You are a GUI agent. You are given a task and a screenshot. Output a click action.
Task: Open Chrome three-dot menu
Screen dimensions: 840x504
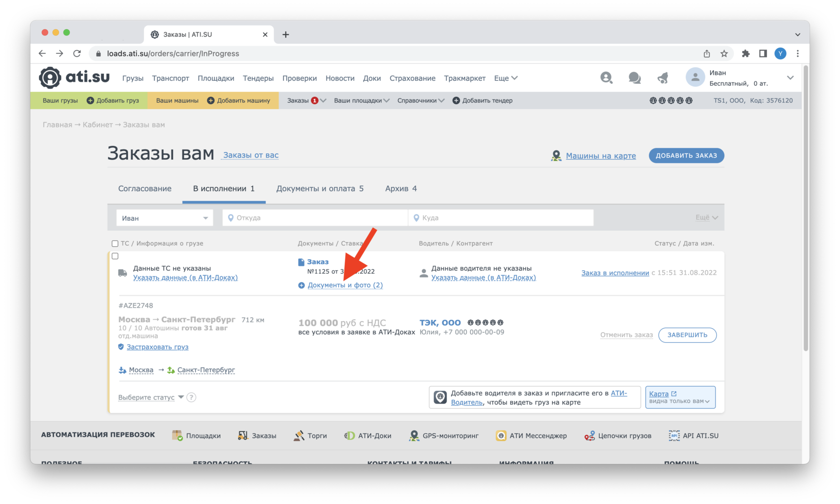click(798, 53)
